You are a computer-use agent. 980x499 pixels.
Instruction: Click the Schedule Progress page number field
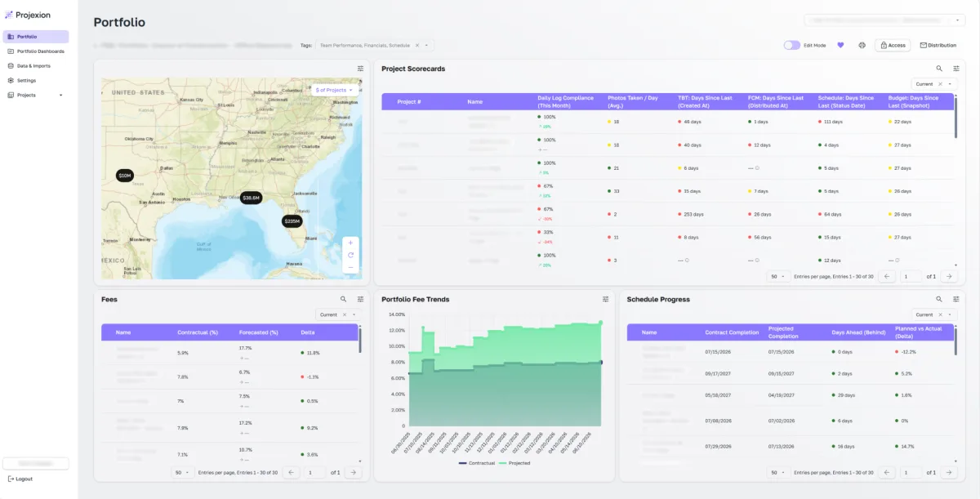tap(911, 472)
